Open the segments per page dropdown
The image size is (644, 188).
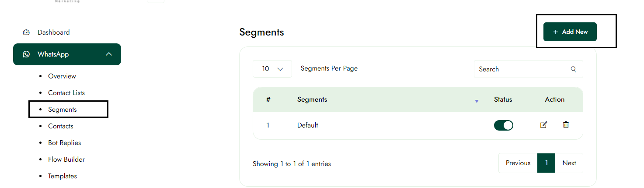(272, 69)
